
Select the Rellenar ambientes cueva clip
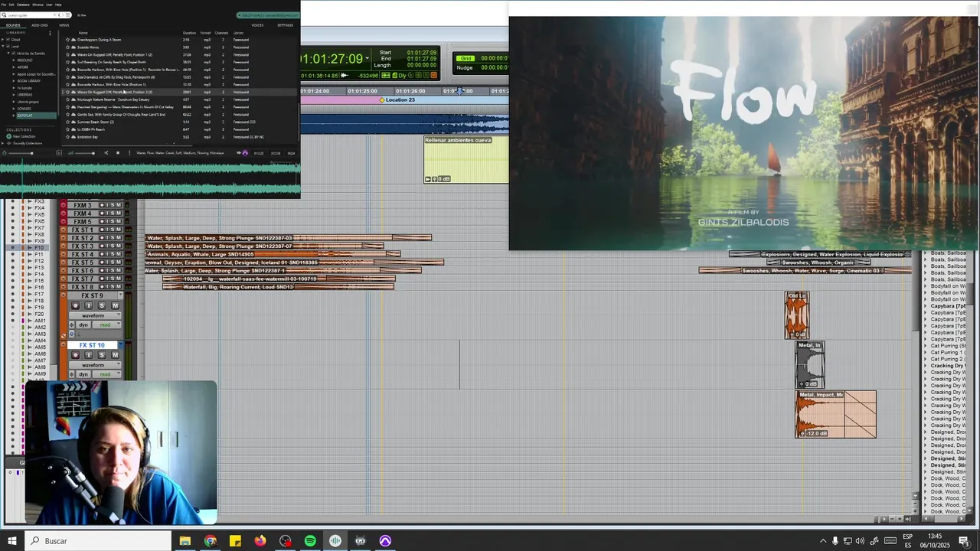coord(466,159)
